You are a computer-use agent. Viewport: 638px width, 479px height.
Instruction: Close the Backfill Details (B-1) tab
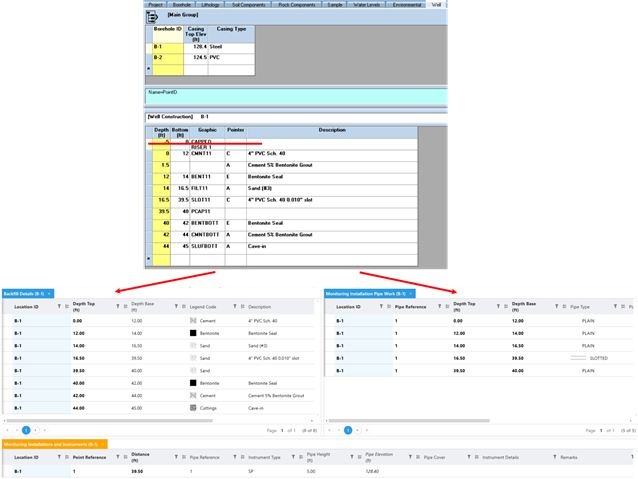coord(49,294)
